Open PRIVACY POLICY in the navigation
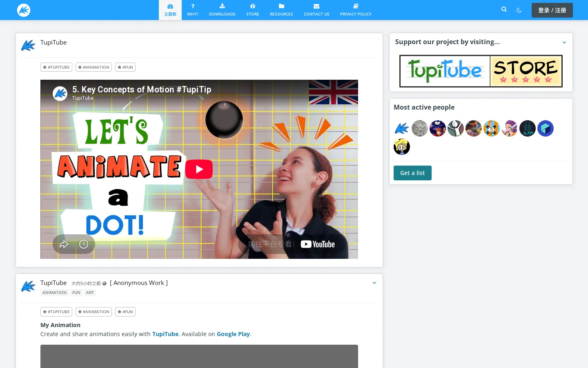The width and height of the screenshot is (588, 368). [356, 10]
